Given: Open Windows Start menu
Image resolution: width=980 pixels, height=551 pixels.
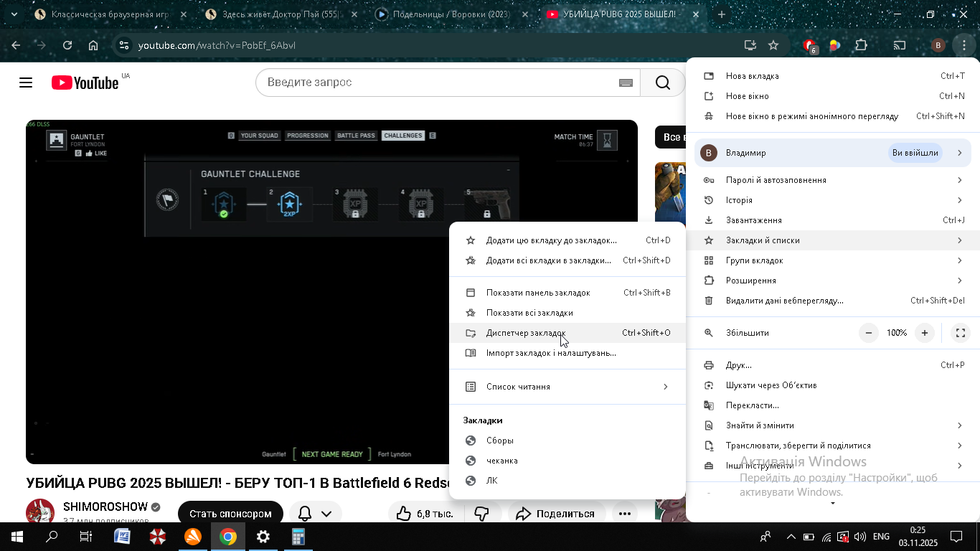Looking at the screenshot, I should point(17,537).
